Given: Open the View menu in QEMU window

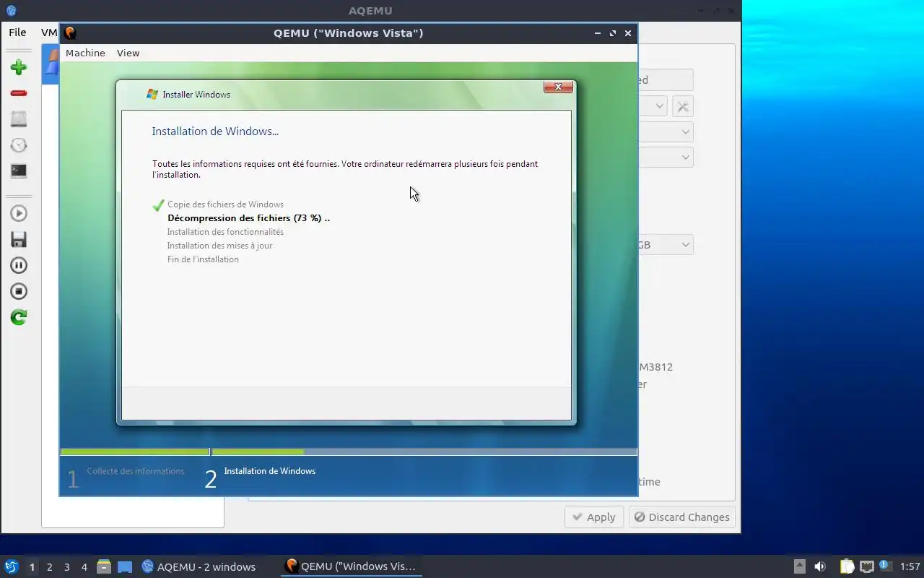Looking at the screenshot, I should [x=128, y=53].
